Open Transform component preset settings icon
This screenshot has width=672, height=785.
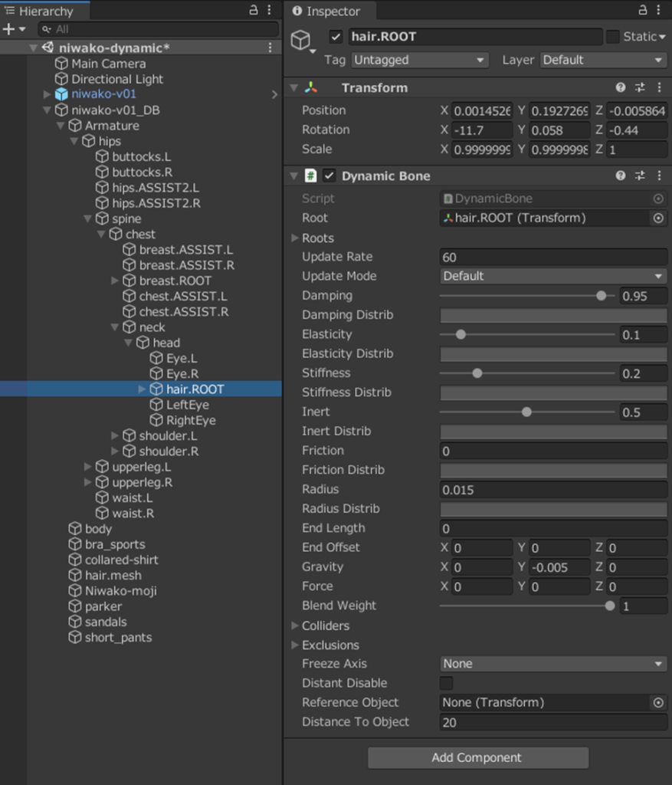point(641,88)
